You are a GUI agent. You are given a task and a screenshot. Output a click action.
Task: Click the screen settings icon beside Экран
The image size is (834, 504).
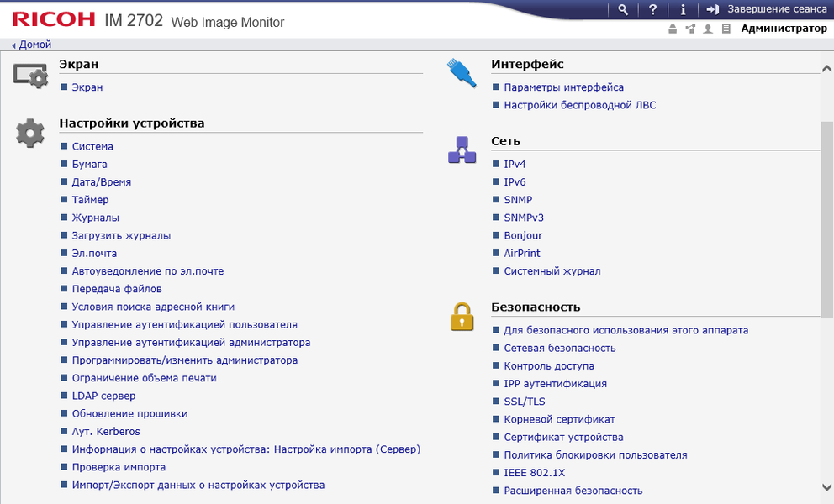click(30, 74)
